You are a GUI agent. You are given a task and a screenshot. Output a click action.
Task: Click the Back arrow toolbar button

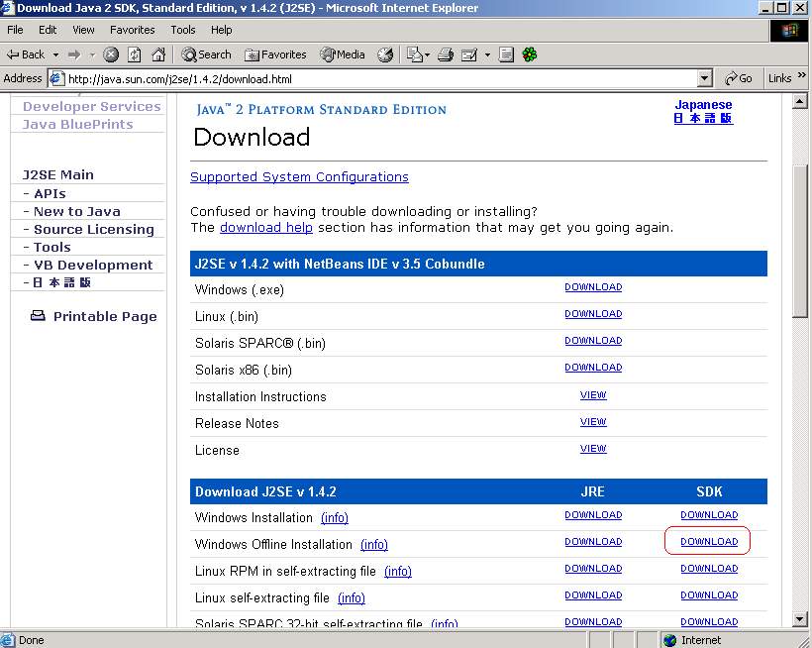pos(26,54)
